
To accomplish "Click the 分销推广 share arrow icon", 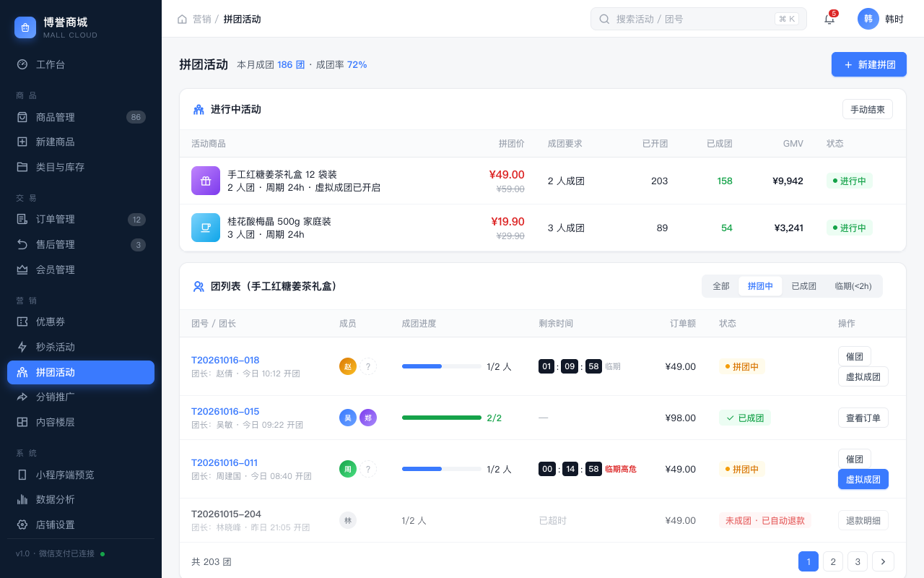I will coord(22,397).
